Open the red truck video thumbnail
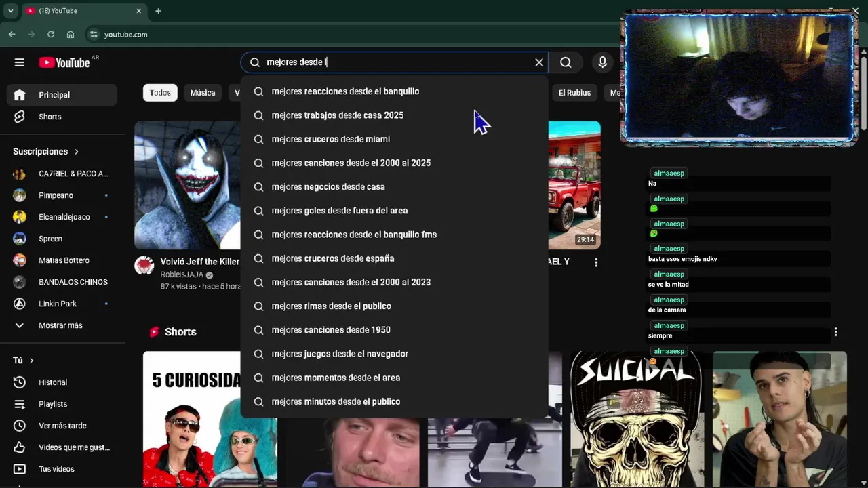The height and width of the screenshot is (488, 868). click(x=574, y=185)
